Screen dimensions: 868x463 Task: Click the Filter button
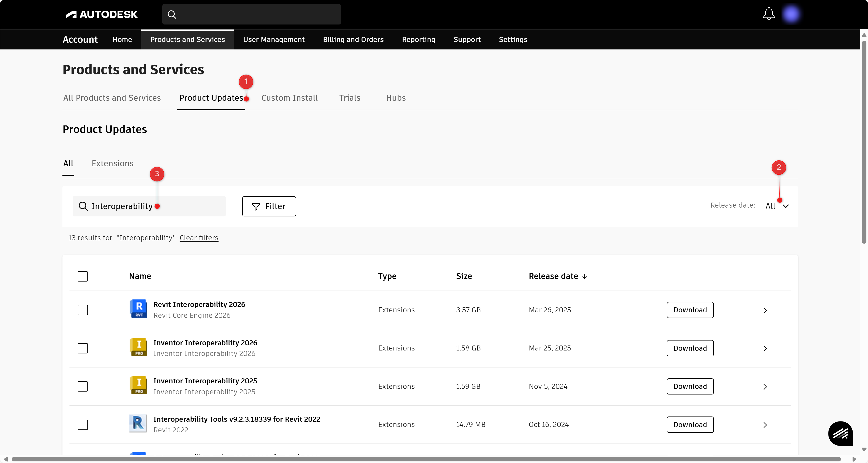pyautogui.click(x=269, y=206)
